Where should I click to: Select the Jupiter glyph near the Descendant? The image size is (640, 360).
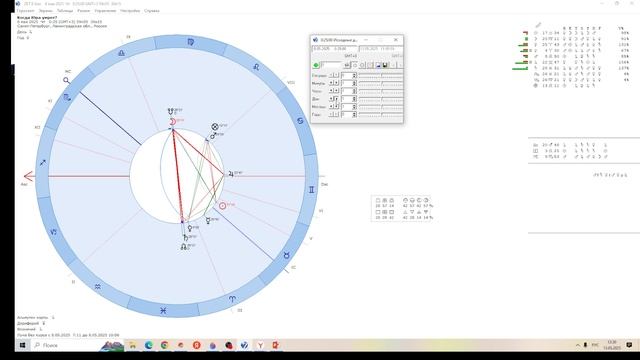tap(231, 174)
